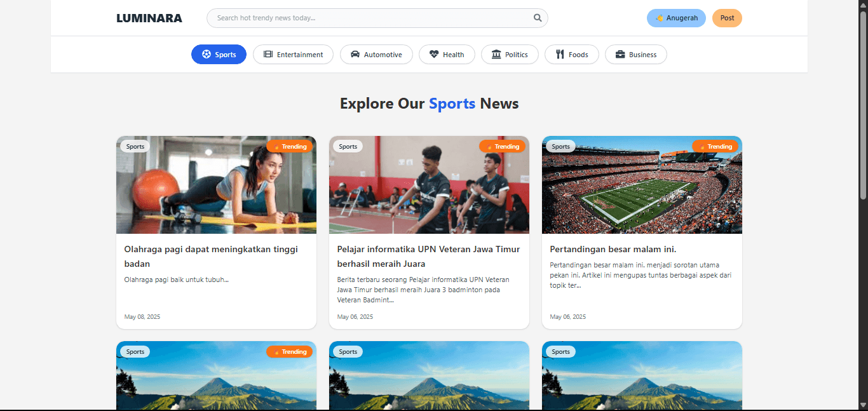This screenshot has width=868, height=411.
Task: Read 'Pertandingan besar malam ini' article
Action: coord(613,250)
